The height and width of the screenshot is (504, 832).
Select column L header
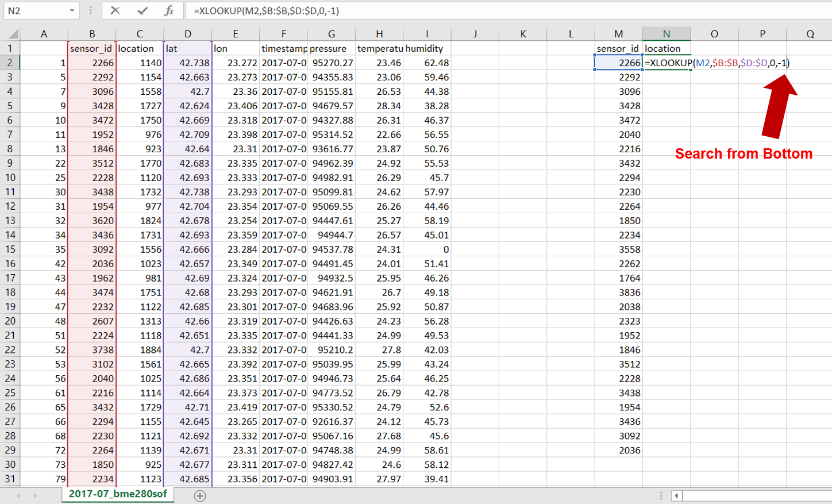[x=571, y=34]
